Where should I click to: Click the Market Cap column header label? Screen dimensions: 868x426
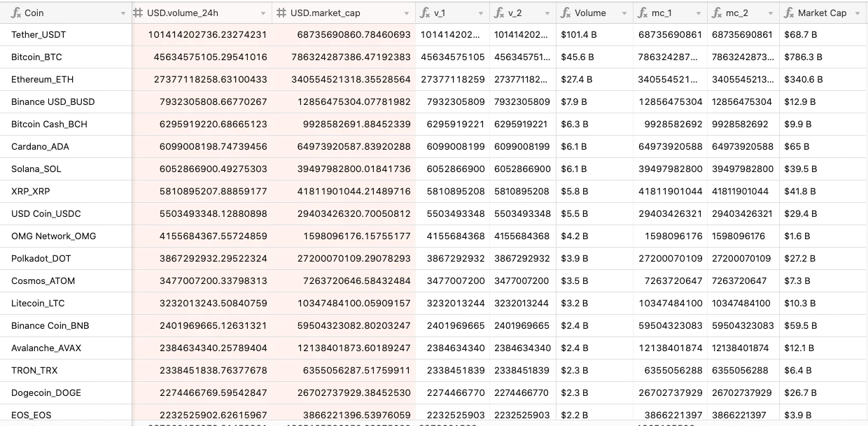(822, 13)
